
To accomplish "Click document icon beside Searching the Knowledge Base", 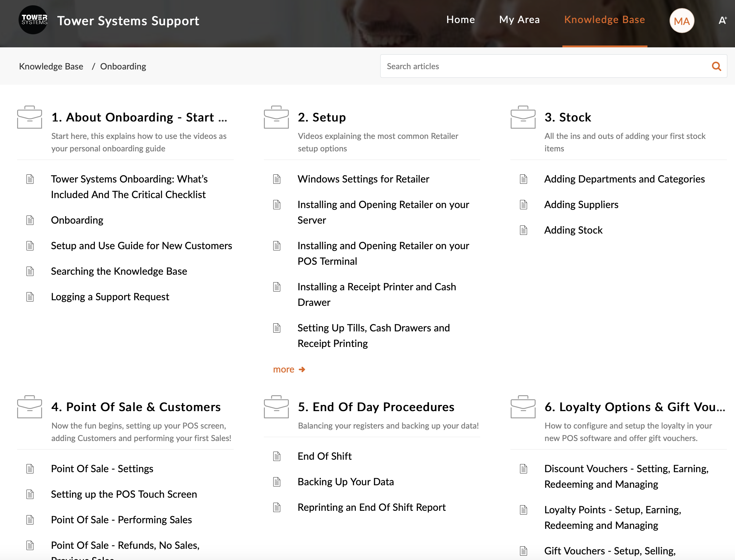I will (x=30, y=271).
